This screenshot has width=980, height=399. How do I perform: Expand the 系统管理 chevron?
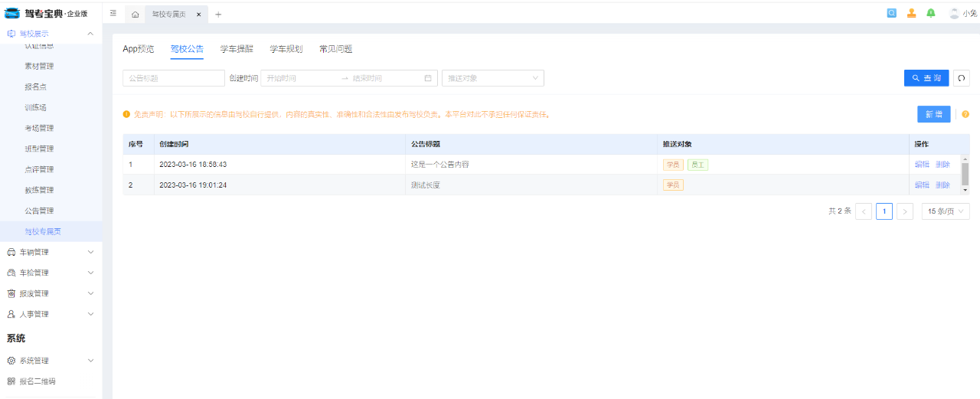(x=90, y=361)
